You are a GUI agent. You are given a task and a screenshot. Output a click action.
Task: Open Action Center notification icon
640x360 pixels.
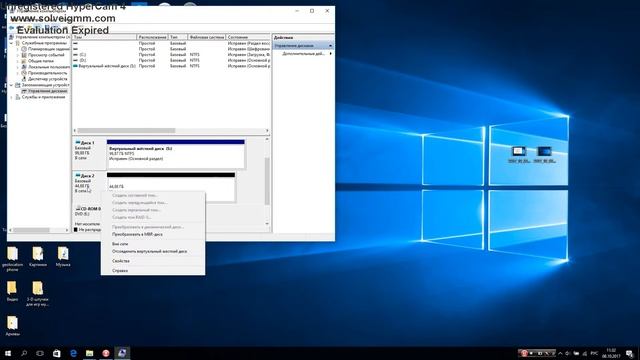(630, 353)
